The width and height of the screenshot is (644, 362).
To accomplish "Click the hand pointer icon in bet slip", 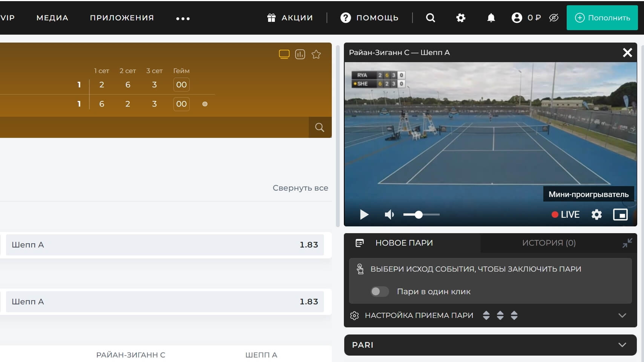I will [360, 269].
